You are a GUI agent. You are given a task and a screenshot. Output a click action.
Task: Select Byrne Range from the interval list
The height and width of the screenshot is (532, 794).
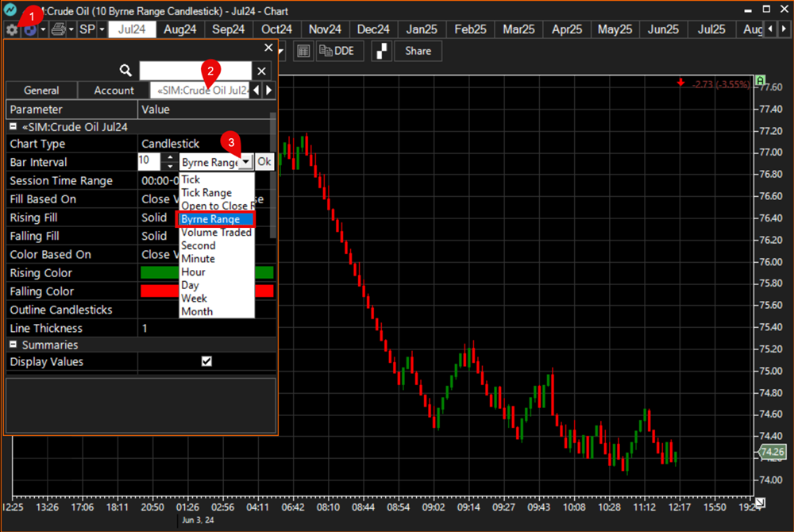click(215, 219)
